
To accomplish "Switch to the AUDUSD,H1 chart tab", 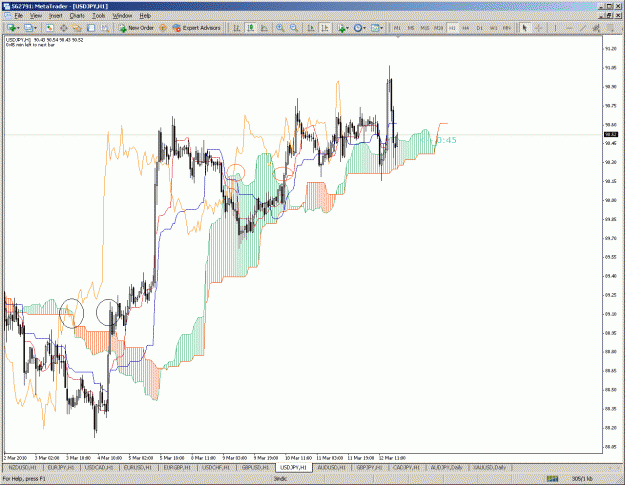I will pos(331,467).
